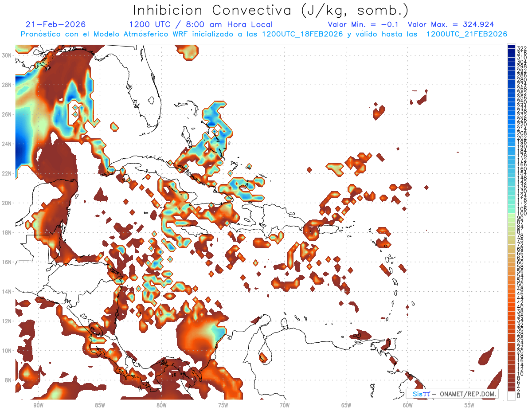Click the colorbar value 160
The image size is (532, 411).
click(522, 169)
